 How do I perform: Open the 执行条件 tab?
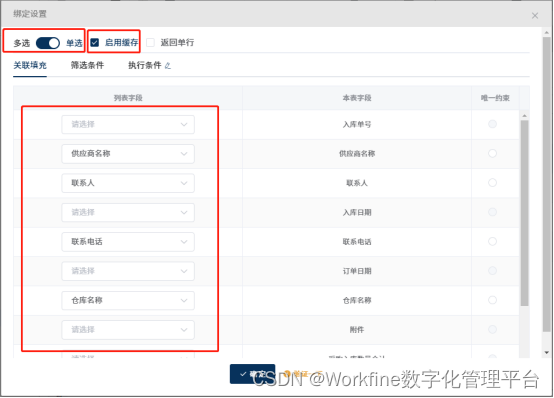(x=145, y=65)
